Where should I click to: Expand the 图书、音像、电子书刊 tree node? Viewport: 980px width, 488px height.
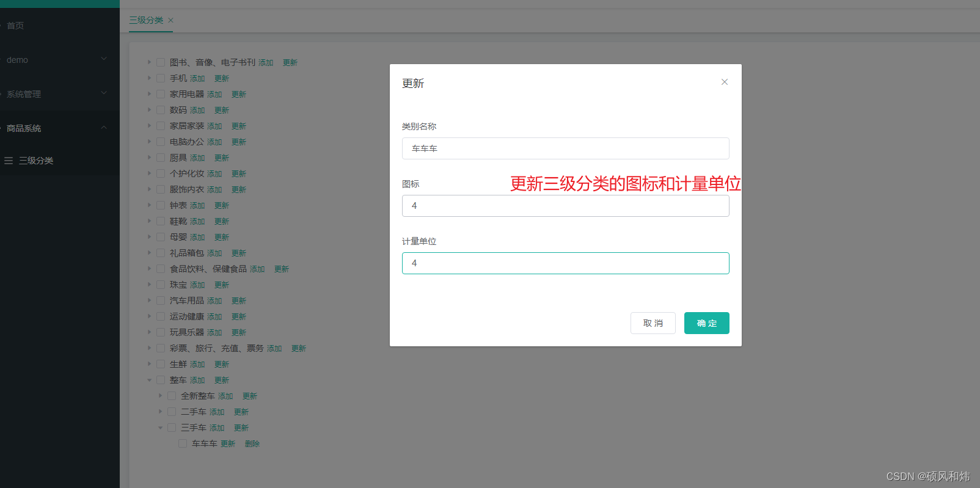click(x=149, y=62)
